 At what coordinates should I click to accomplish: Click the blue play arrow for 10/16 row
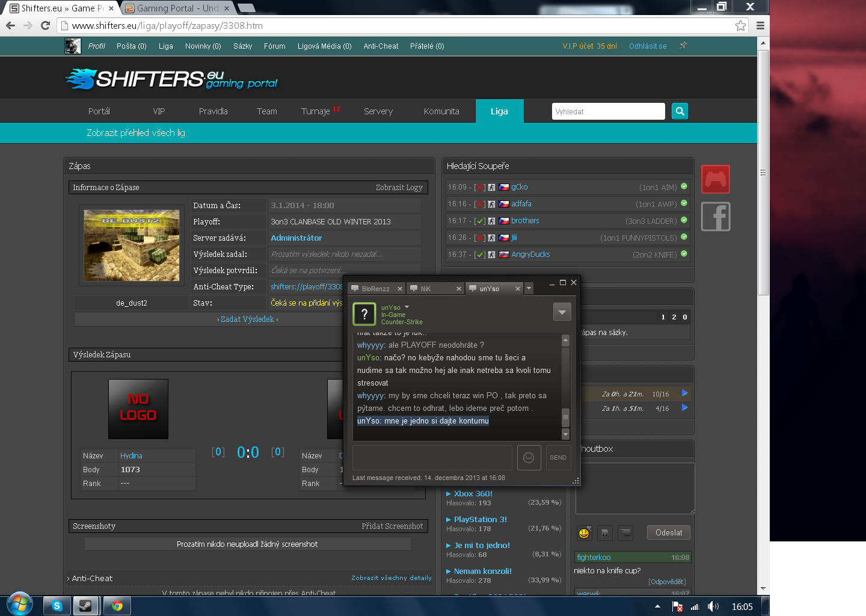coord(684,393)
